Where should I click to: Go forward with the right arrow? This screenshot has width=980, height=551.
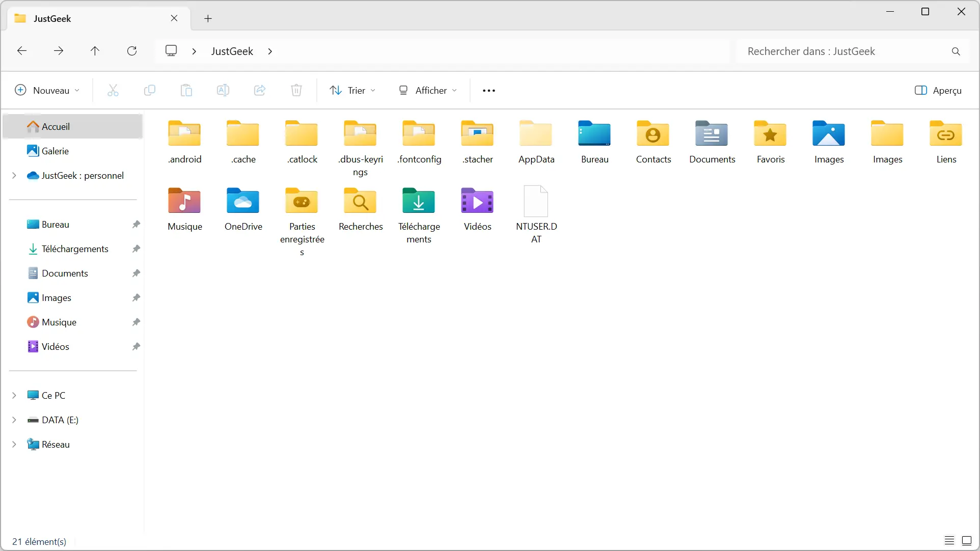pos(59,51)
